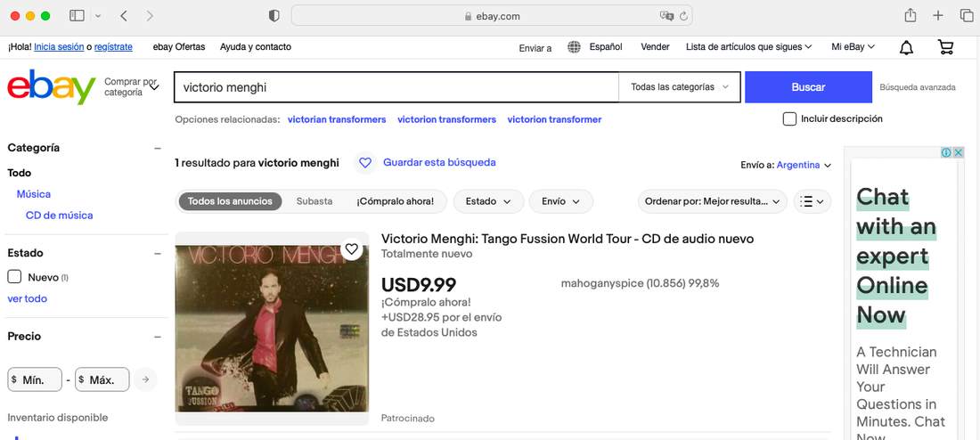Open victorion transformer related search
This screenshot has height=440, width=980.
tap(554, 119)
